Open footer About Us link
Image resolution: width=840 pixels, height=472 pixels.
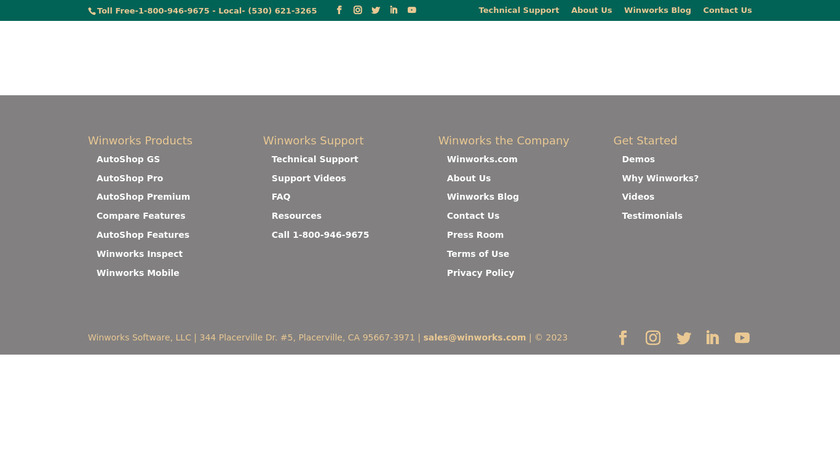(469, 178)
